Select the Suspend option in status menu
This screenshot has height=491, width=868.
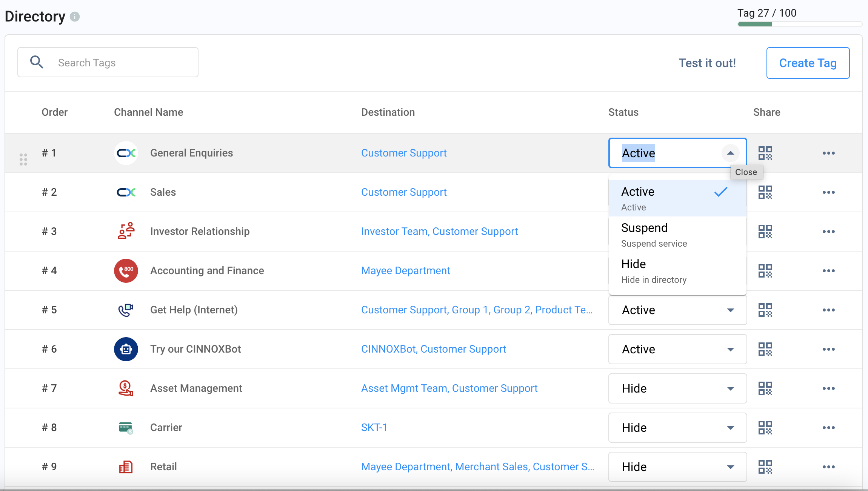point(677,235)
